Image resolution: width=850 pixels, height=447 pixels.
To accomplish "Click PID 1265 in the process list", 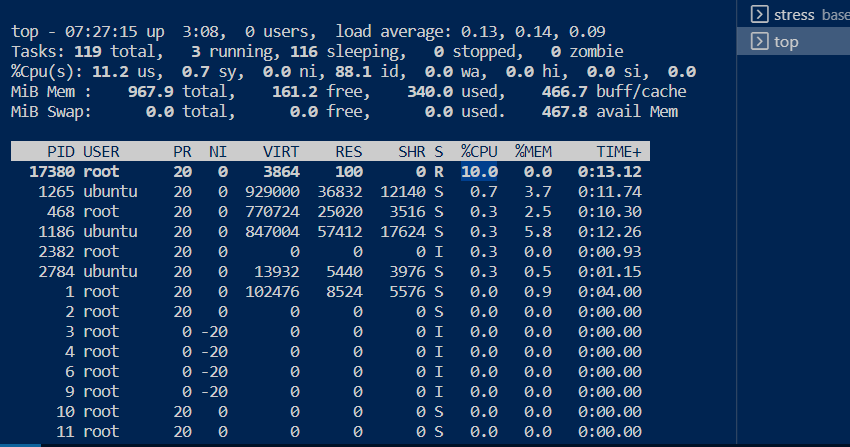I will tap(56, 192).
